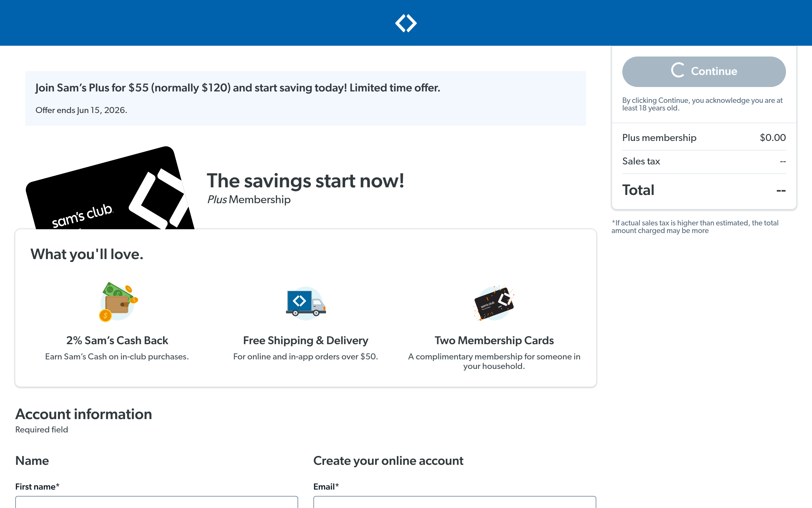Click the 'Plus membership' row label
This screenshot has height=508, width=812.
pyautogui.click(x=659, y=138)
